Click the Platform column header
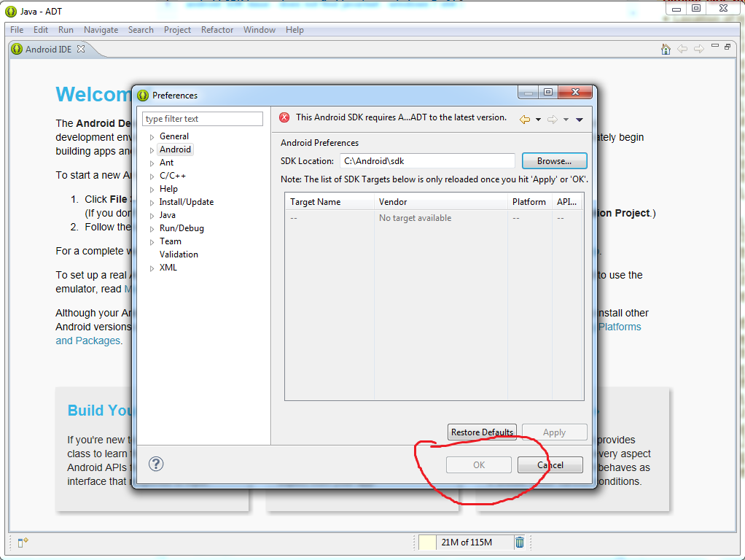The height and width of the screenshot is (560, 745). (530, 201)
